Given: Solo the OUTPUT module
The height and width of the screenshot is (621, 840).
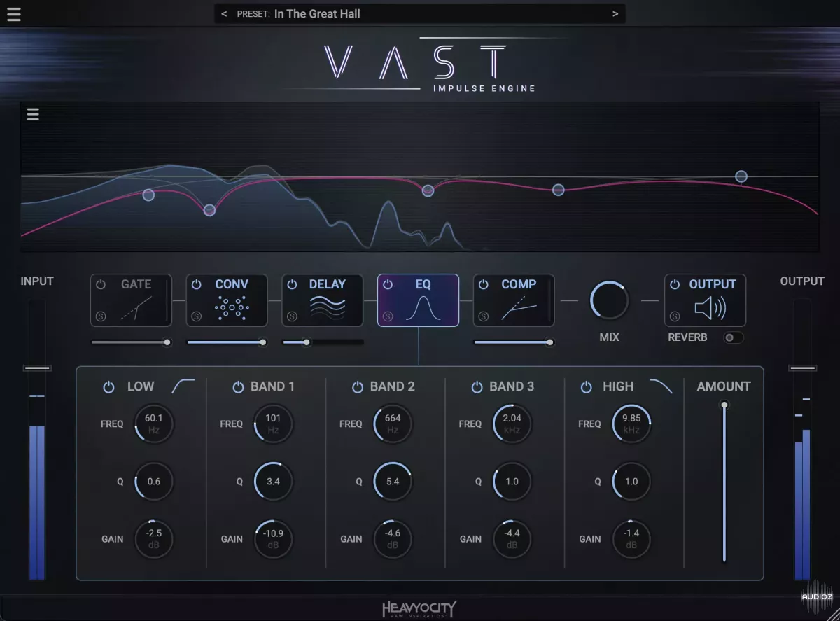Looking at the screenshot, I should [675, 316].
